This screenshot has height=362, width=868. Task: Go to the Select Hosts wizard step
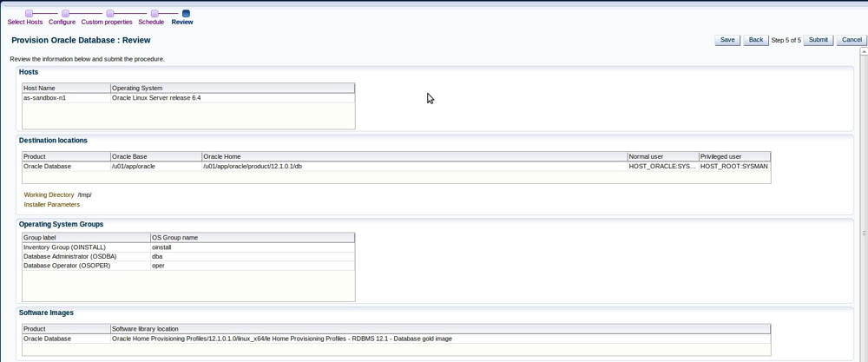25,23
